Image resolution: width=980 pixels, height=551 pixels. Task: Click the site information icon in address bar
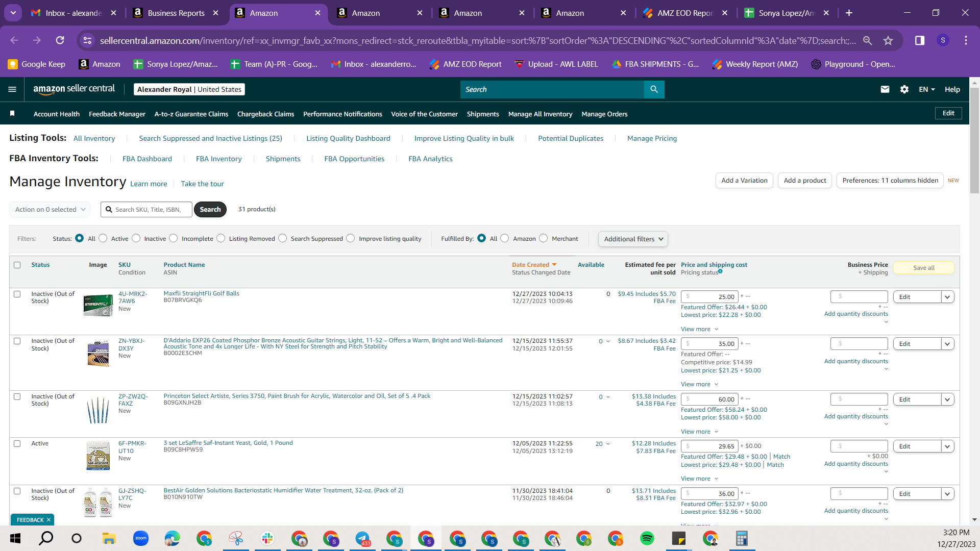88,40
